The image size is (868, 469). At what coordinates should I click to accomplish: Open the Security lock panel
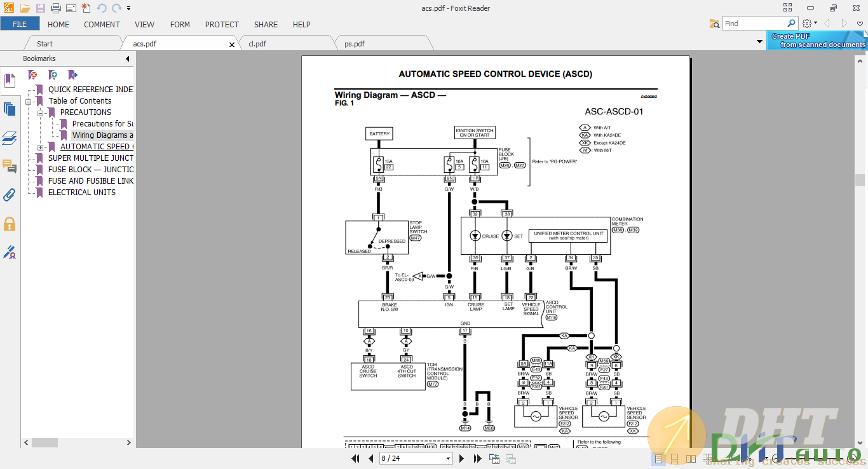click(x=10, y=224)
